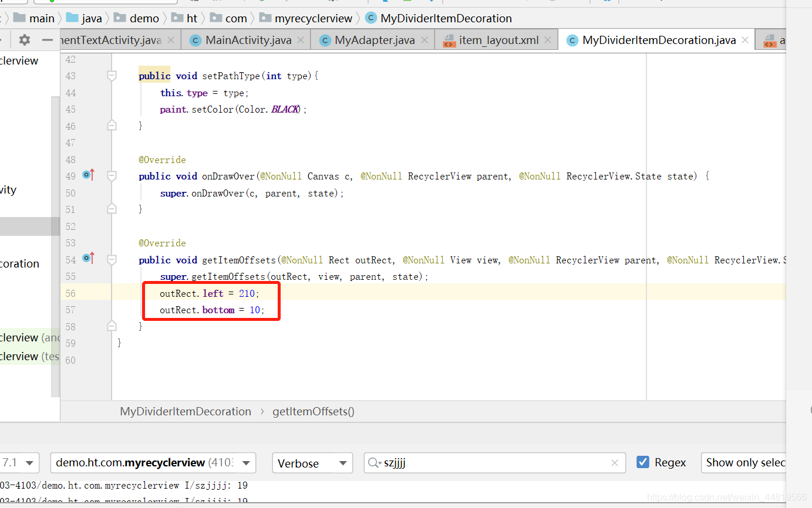The height and width of the screenshot is (508, 812).
Task: Select project tree item ending 'vity'
Action: click(8, 189)
